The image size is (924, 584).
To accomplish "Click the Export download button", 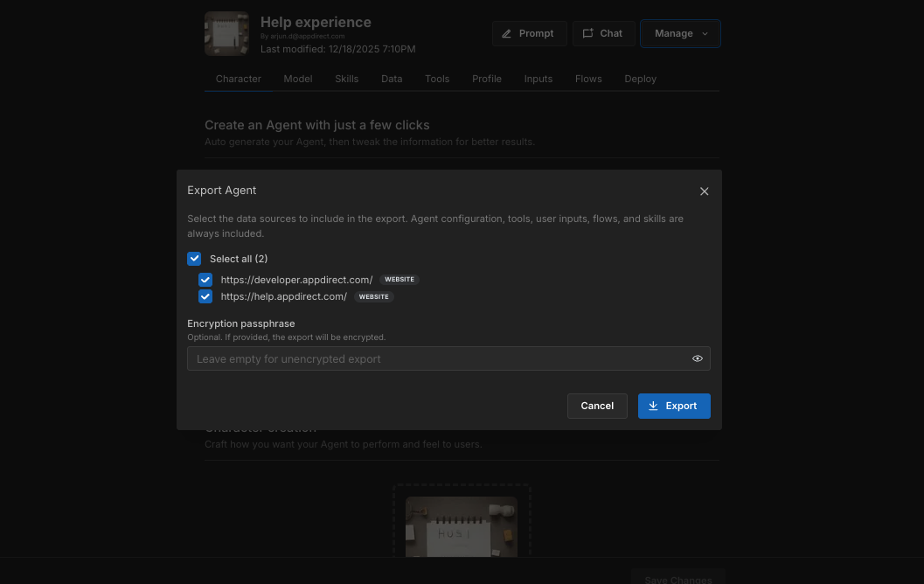I will (673, 406).
